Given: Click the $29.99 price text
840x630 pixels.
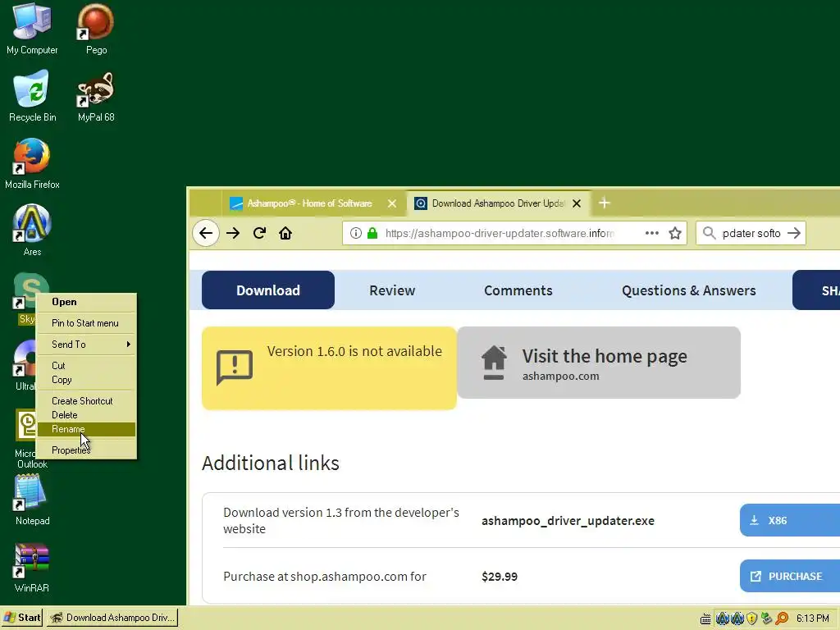Looking at the screenshot, I should (500, 577).
